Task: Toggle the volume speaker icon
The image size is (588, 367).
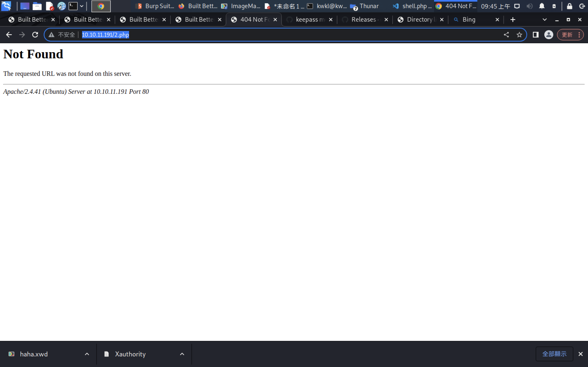Action: pyautogui.click(x=529, y=6)
